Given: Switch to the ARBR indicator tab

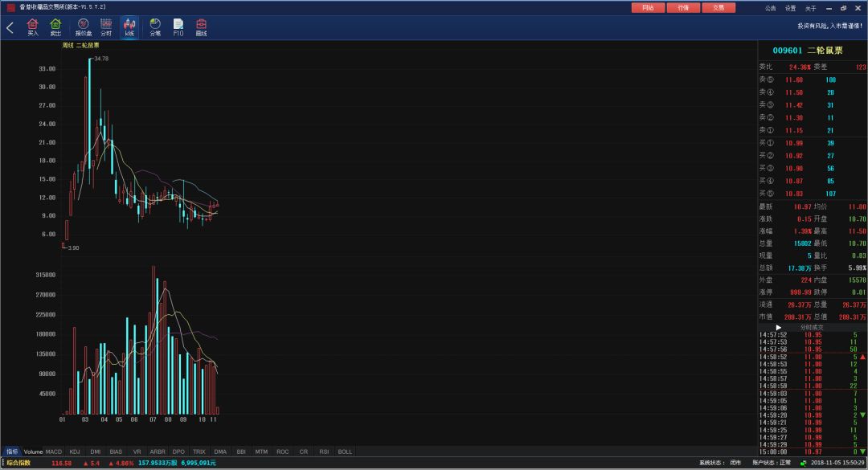Looking at the screenshot, I should pos(158,452).
